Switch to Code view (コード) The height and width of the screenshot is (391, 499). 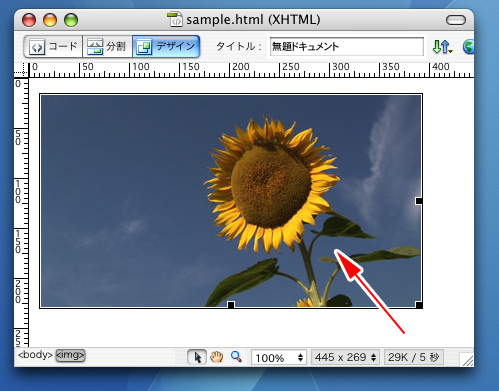click(x=53, y=46)
